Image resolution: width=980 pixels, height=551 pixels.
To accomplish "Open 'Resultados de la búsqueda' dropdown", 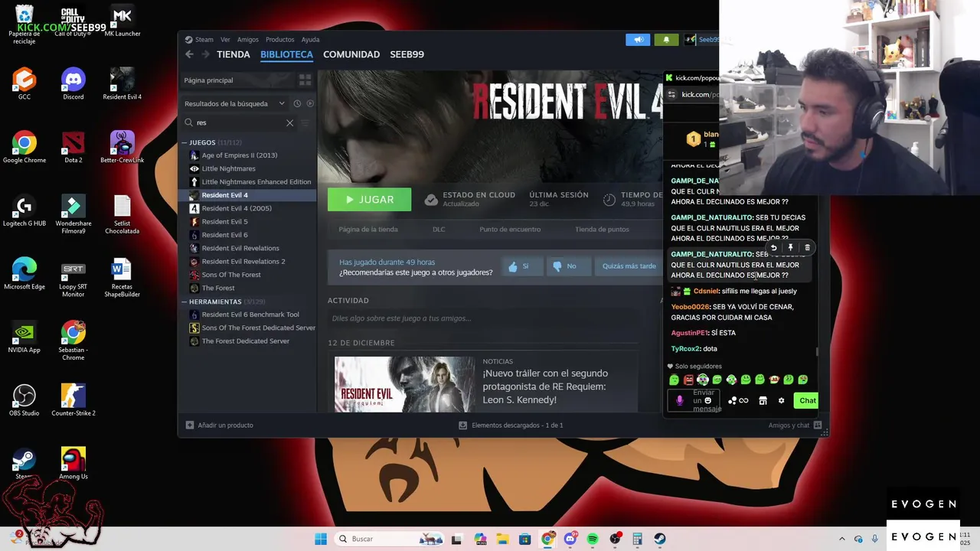I will point(234,103).
